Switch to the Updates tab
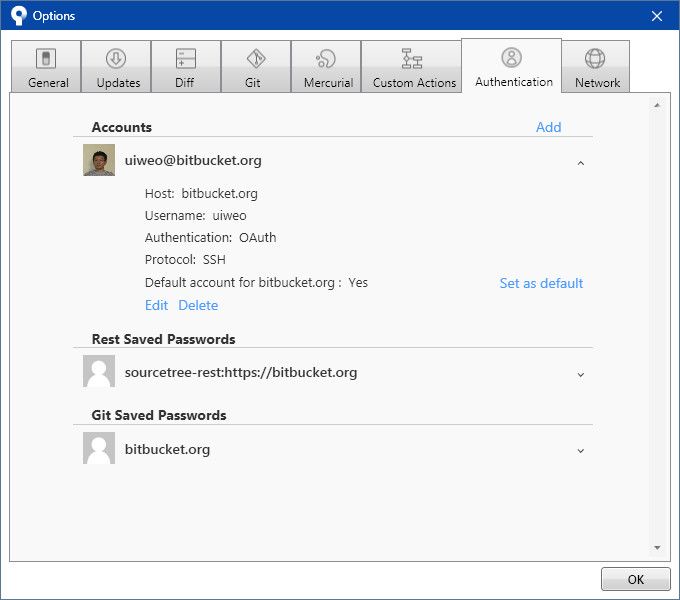This screenshot has width=680, height=600. (116, 66)
